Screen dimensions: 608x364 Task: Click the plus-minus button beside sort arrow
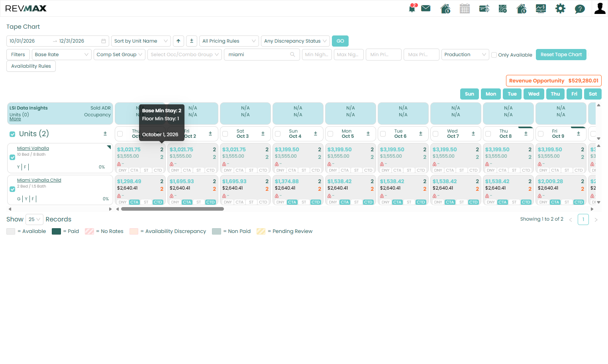point(192,41)
